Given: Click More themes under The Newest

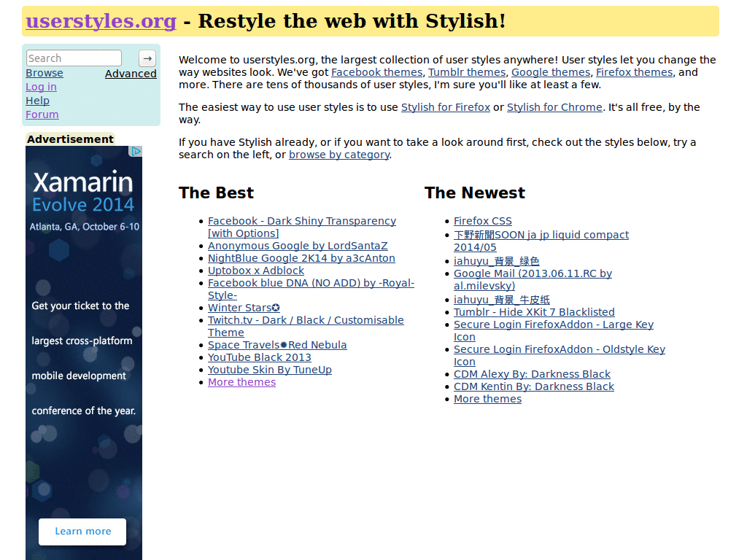Looking at the screenshot, I should coord(487,399).
